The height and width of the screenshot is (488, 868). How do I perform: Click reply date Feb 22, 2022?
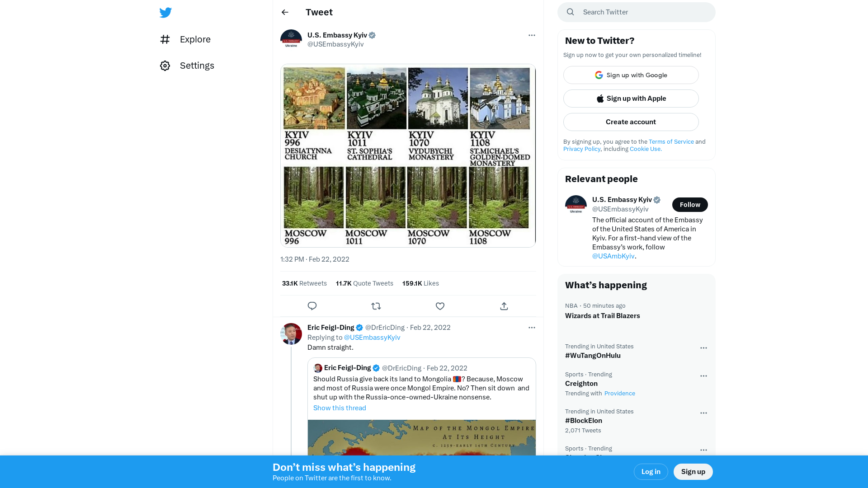click(430, 327)
